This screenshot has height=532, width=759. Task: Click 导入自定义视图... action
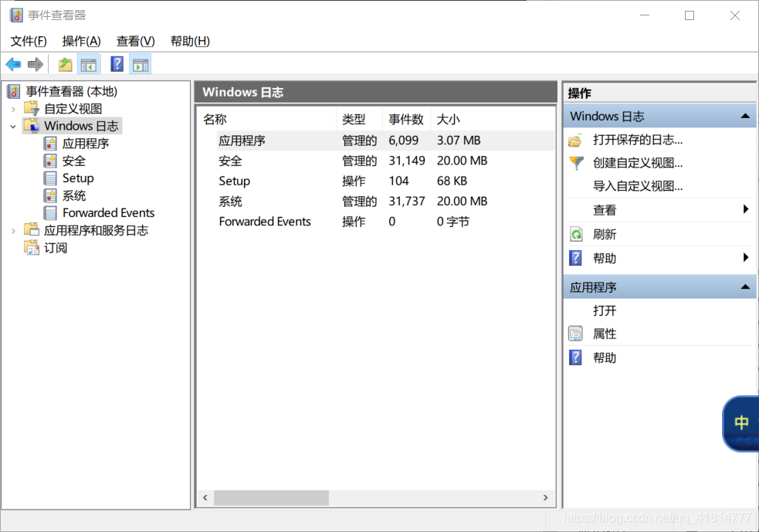click(x=638, y=186)
